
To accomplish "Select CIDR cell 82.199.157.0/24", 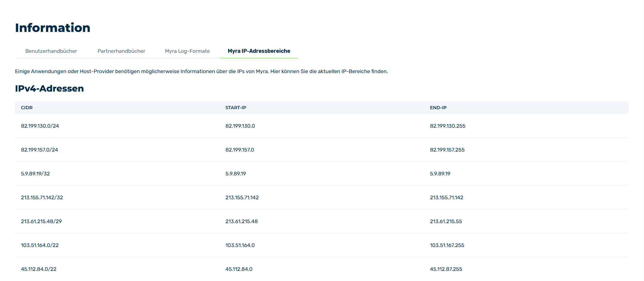I will 39,150.
